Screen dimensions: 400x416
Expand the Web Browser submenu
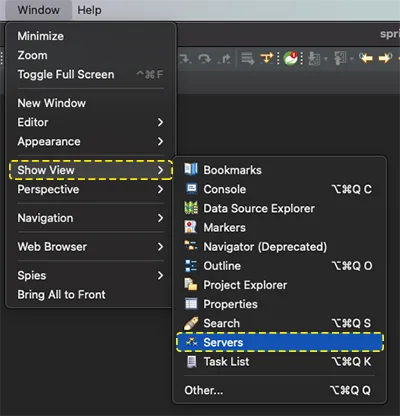click(90, 247)
